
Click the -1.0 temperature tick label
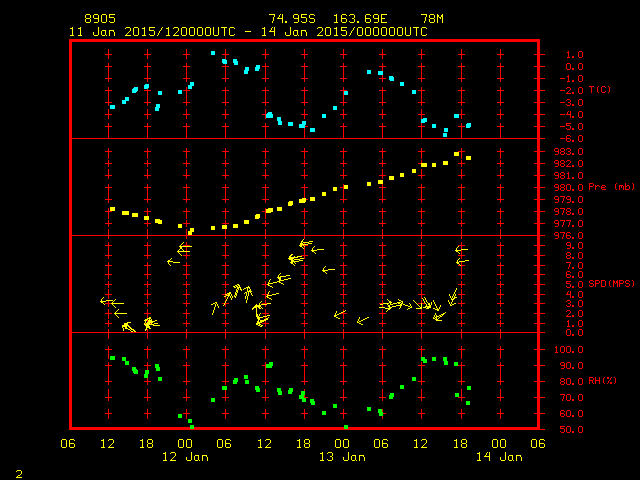click(x=571, y=79)
